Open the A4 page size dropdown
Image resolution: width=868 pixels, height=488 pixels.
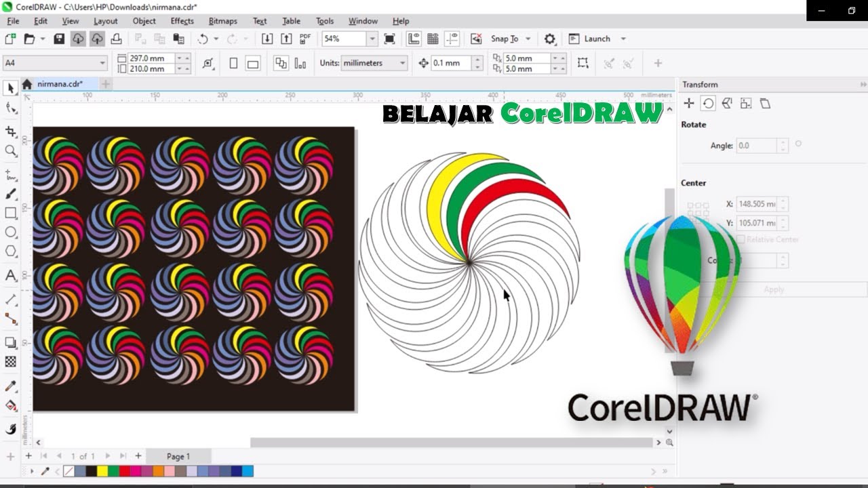[x=102, y=63]
